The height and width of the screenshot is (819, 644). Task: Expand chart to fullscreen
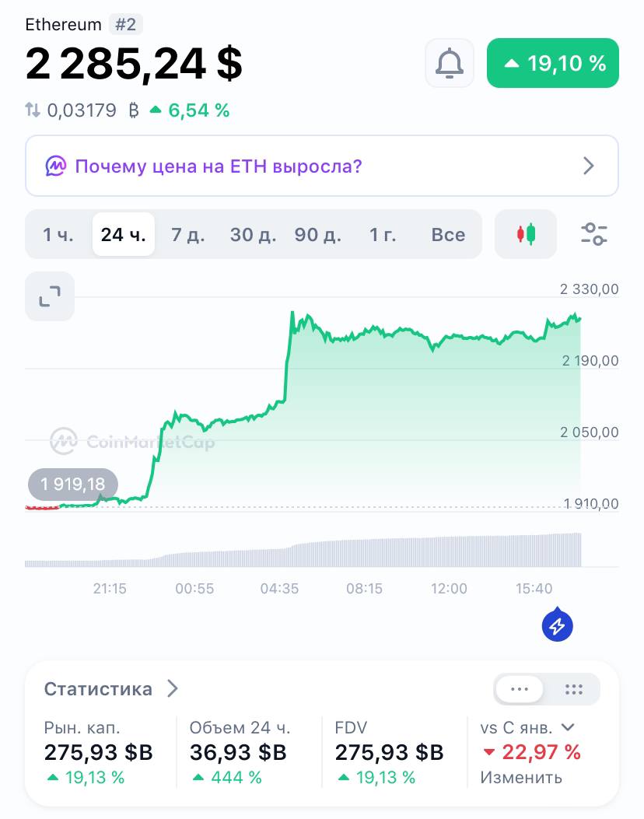click(x=50, y=296)
